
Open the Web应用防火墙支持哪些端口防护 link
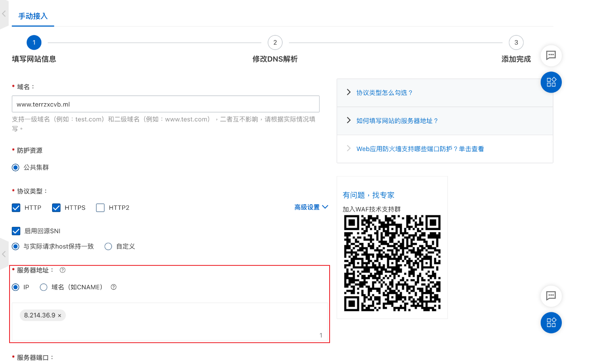[420, 149]
